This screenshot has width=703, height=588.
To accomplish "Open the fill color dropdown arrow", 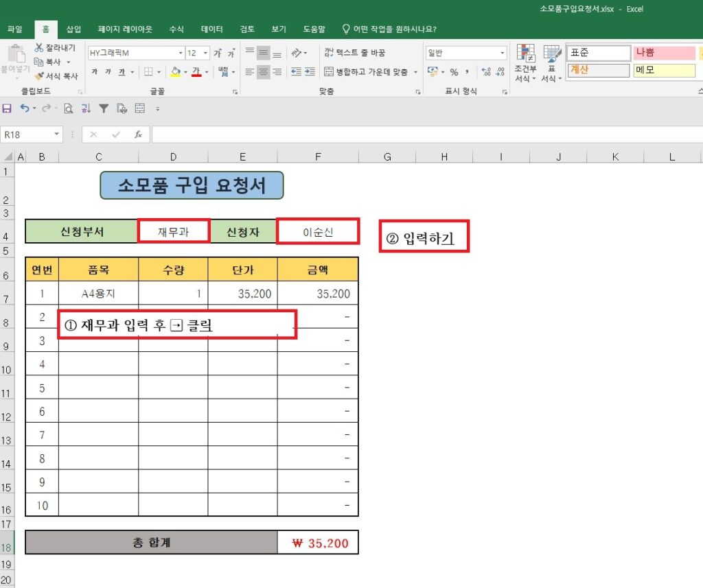I will (185, 72).
